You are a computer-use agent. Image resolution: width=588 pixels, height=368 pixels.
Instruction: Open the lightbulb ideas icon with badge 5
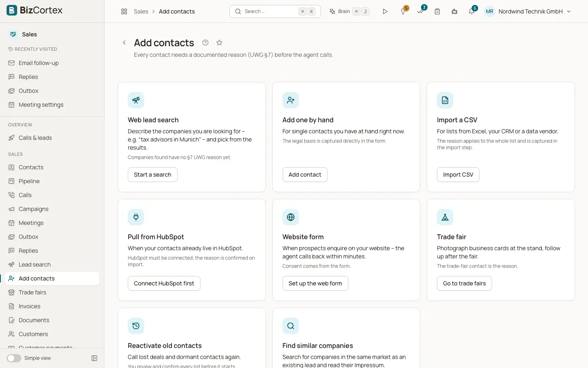pyautogui.click(x=403, y=11)
